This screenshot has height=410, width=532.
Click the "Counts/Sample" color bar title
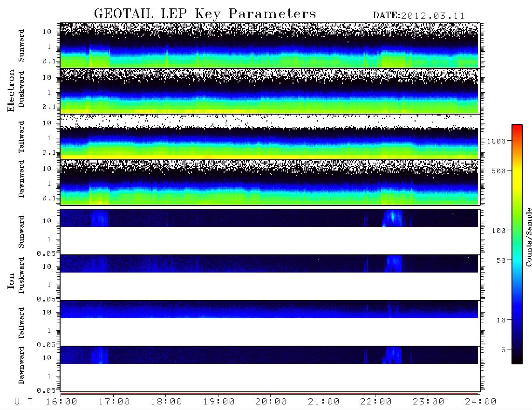528,237
